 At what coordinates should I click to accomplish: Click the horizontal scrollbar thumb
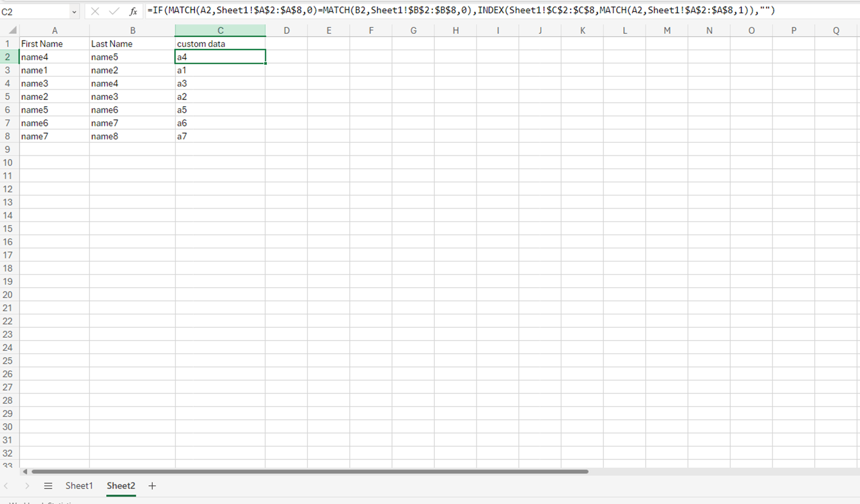tap(310, 471)
